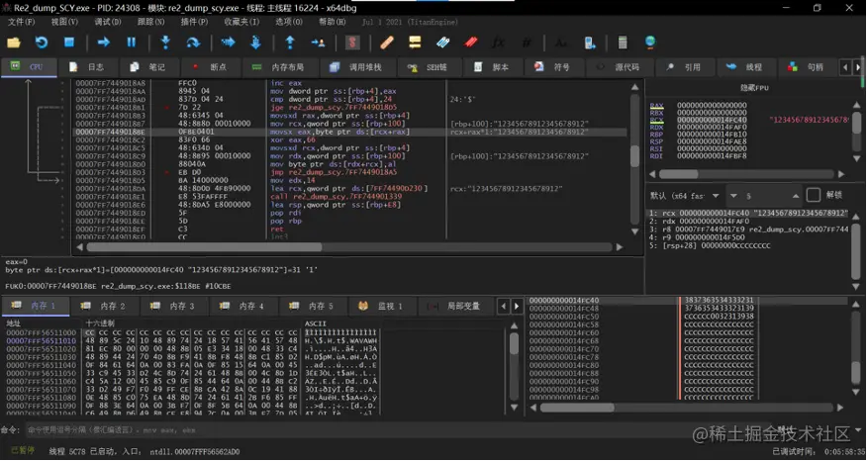Image resolution: width=868 pixels, height=461 pixels.
Task: Open the 帮助(H) menu
Action: coord(333,22)
